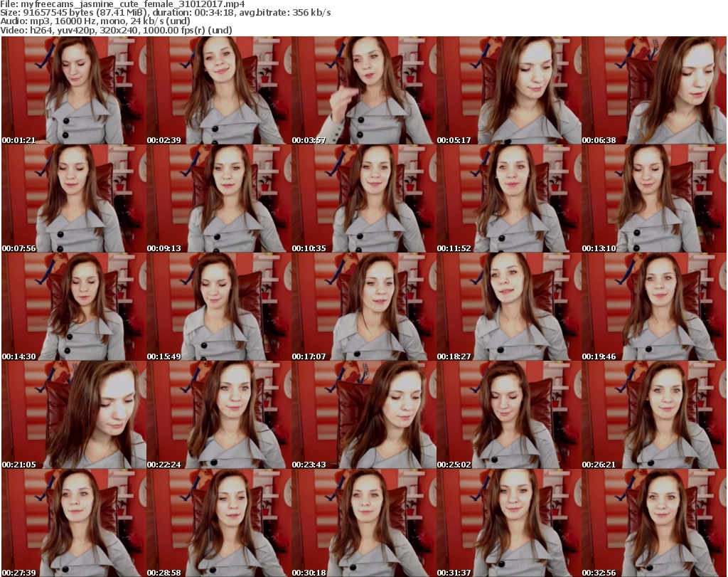The image size is (728, 577).
Task: Open the thumbnail timestamped 00:03:57
Action: [x=363, y=90]
